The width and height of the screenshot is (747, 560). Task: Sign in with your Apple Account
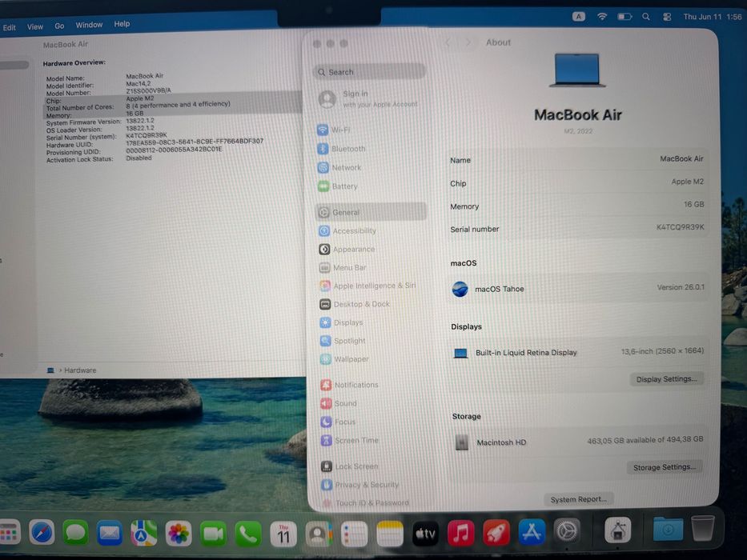click(369, 98)
